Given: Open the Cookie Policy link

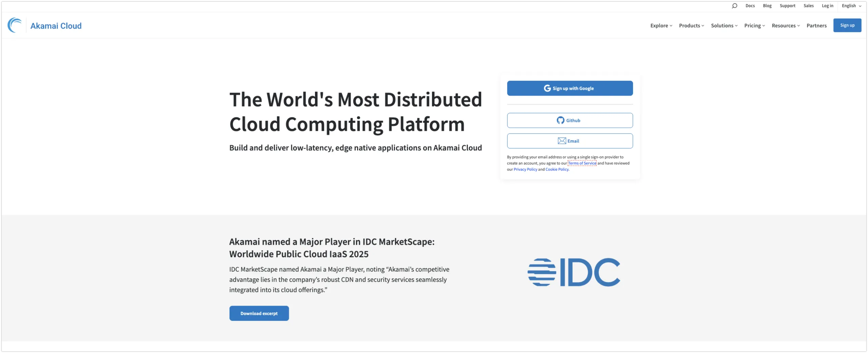Looking at the screenshot, I should click(x=557, y=169).
